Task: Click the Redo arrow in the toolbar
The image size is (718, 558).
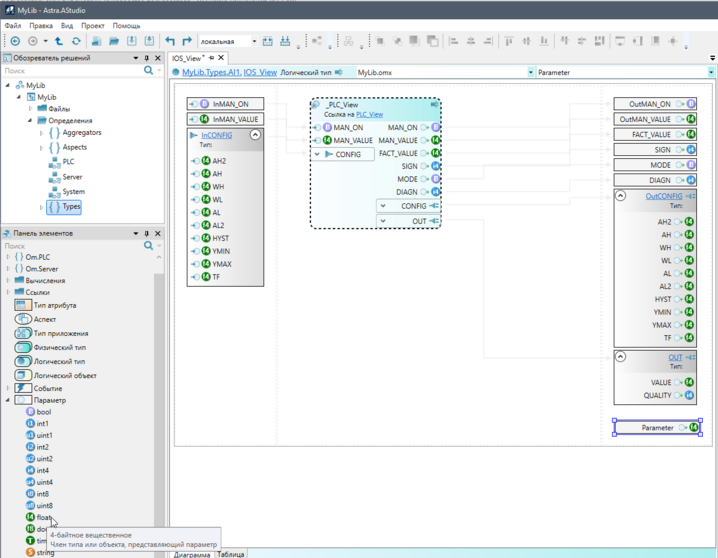Action: [187, 41]
